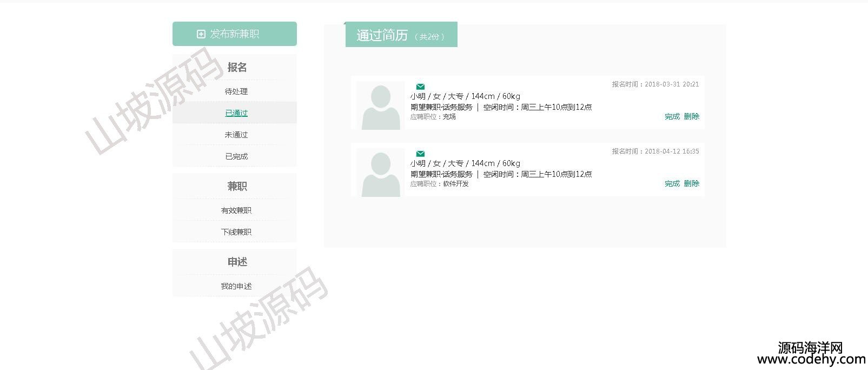
Task: Go to the 未通过 applications
Action: [236, 135]
